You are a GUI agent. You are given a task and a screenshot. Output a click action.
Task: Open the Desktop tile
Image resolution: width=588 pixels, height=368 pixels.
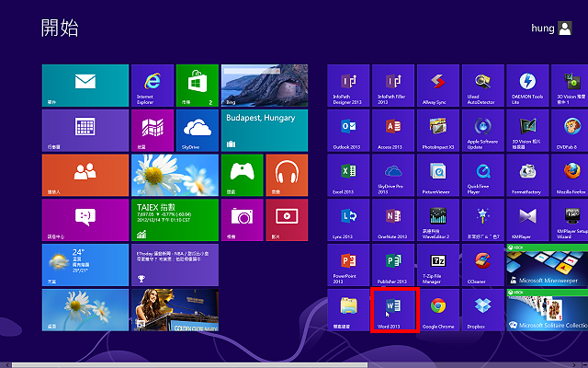click(x=85, y=310)
